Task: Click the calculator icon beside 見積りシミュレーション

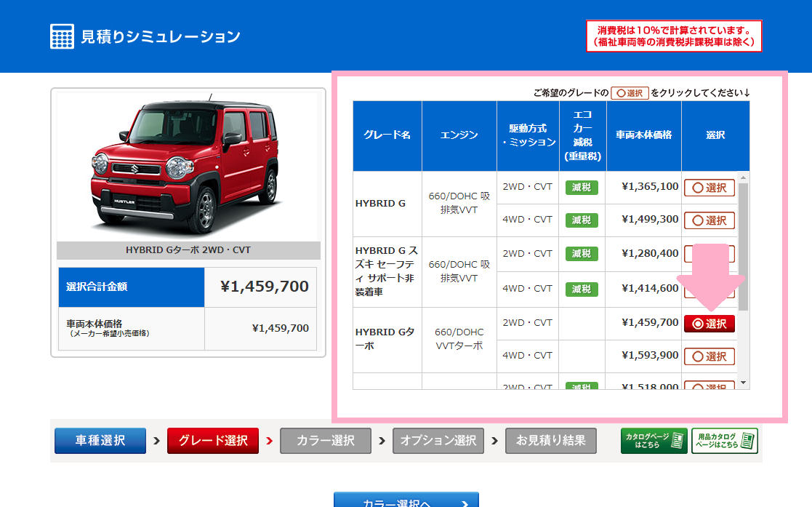Action: [x=62, y=36]
